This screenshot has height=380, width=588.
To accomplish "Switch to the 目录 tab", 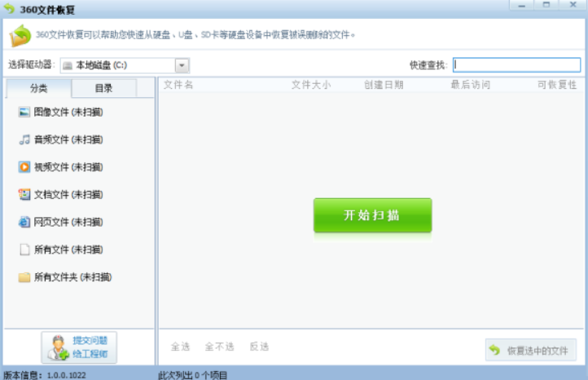I will [x=104, y=88].
